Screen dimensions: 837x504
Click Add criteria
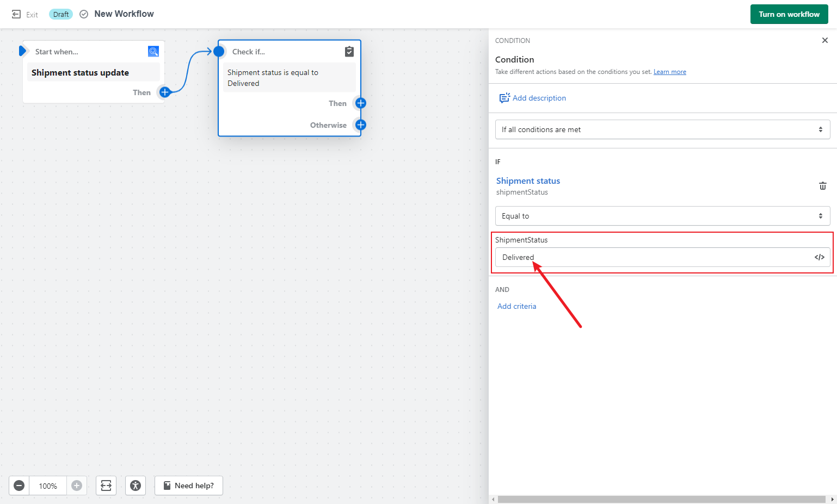(516, 306)
